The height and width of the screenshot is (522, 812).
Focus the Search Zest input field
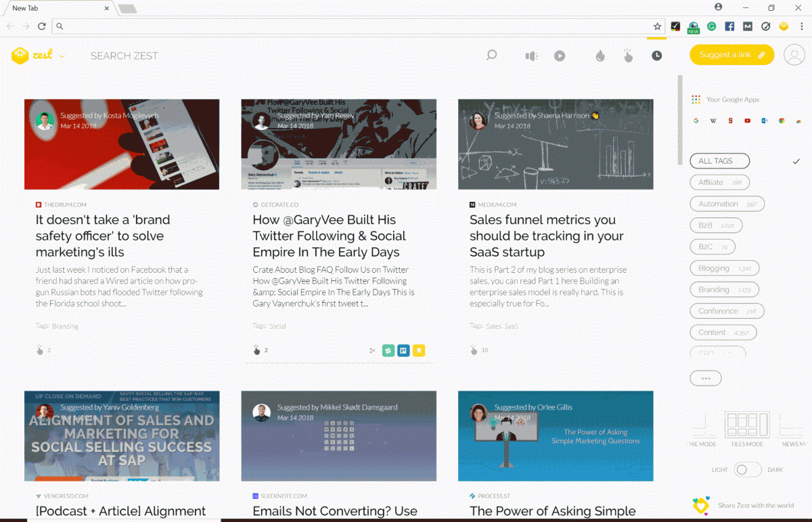click(124, 56)
